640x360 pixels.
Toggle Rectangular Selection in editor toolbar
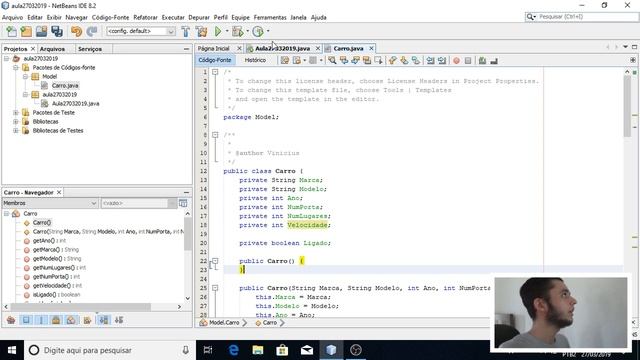coord(378,60)
